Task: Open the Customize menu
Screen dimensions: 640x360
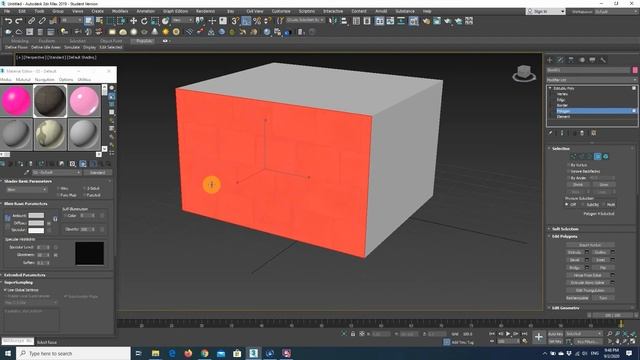Action: click(x=281, y=11)
